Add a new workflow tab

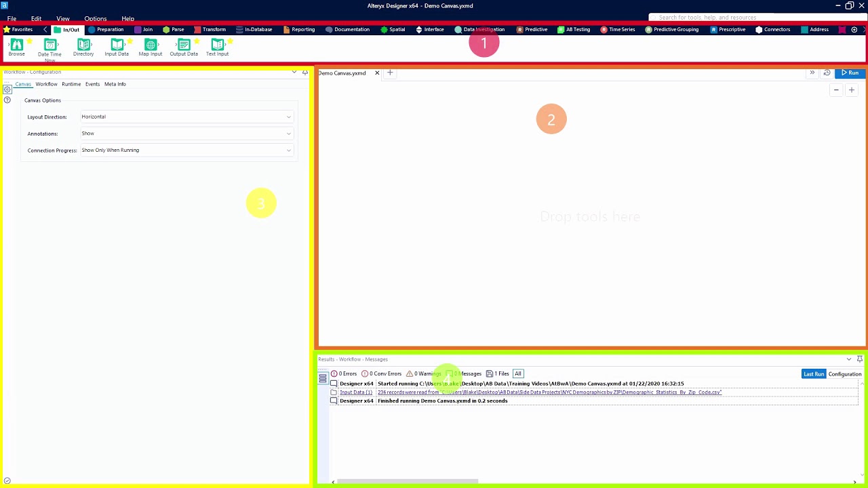[x=390, y=73]
